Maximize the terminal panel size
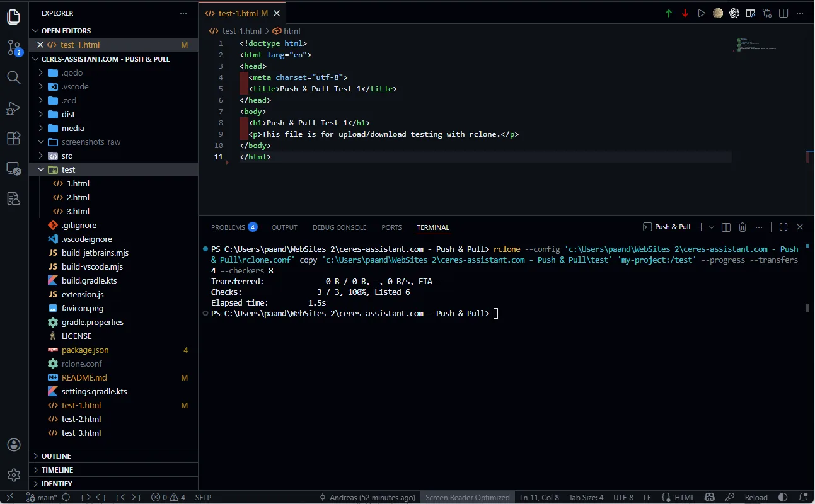Screen dimensions: 815x504 (783, 227)
